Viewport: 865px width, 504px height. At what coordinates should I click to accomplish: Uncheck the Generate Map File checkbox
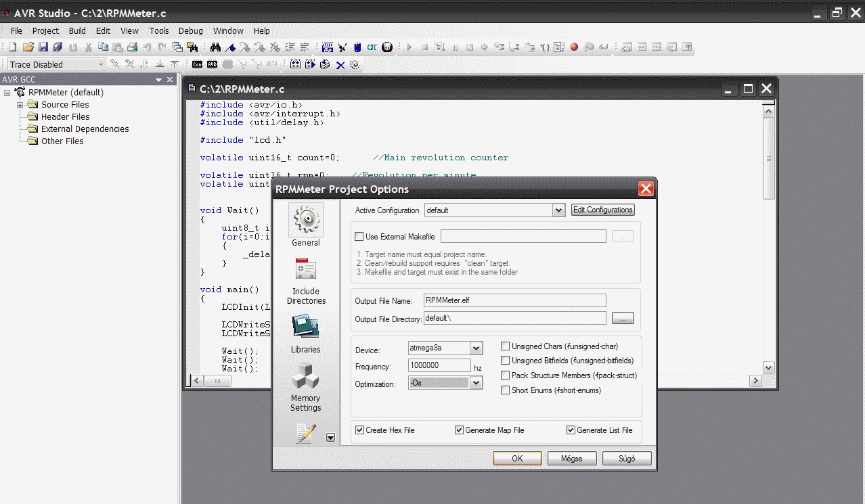(459, 430)
